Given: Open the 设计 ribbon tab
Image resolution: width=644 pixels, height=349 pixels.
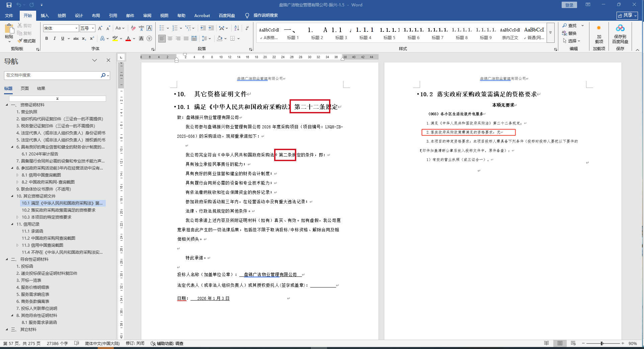Looking at the screenshot, I should coord(79,15).
